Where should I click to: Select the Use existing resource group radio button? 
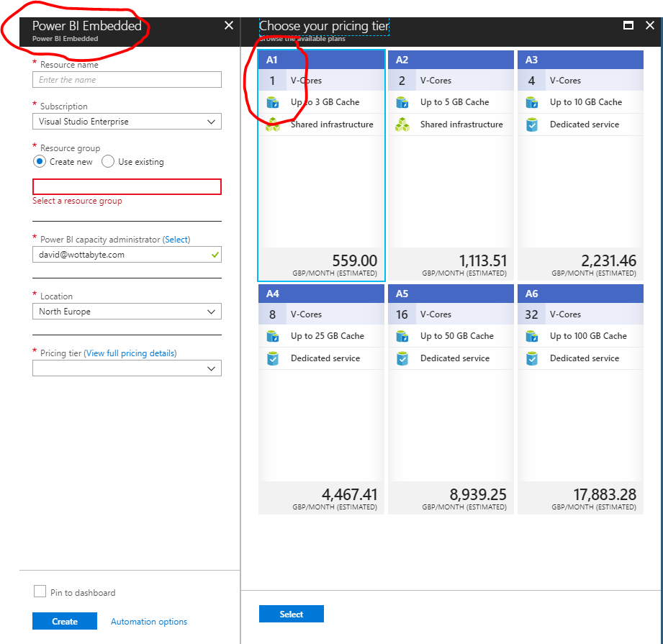[107, 161]
